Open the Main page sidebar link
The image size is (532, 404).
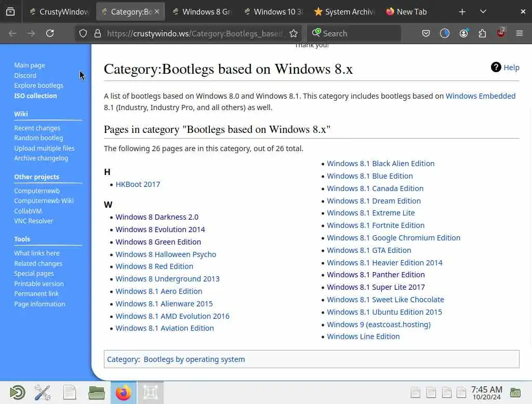(x=30, y=65)
